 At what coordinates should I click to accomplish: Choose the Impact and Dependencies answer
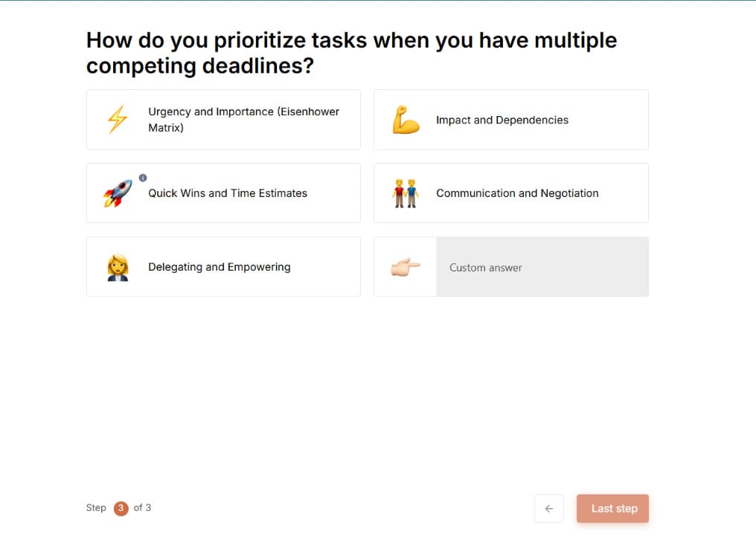coord(511,120)
